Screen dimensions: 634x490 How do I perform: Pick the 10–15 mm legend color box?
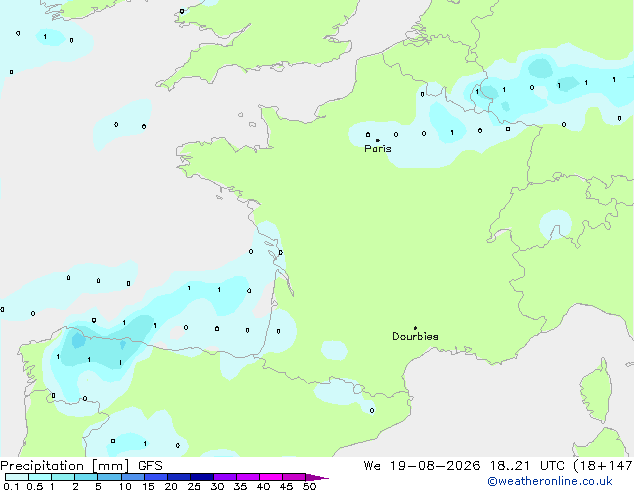point(133,477)
